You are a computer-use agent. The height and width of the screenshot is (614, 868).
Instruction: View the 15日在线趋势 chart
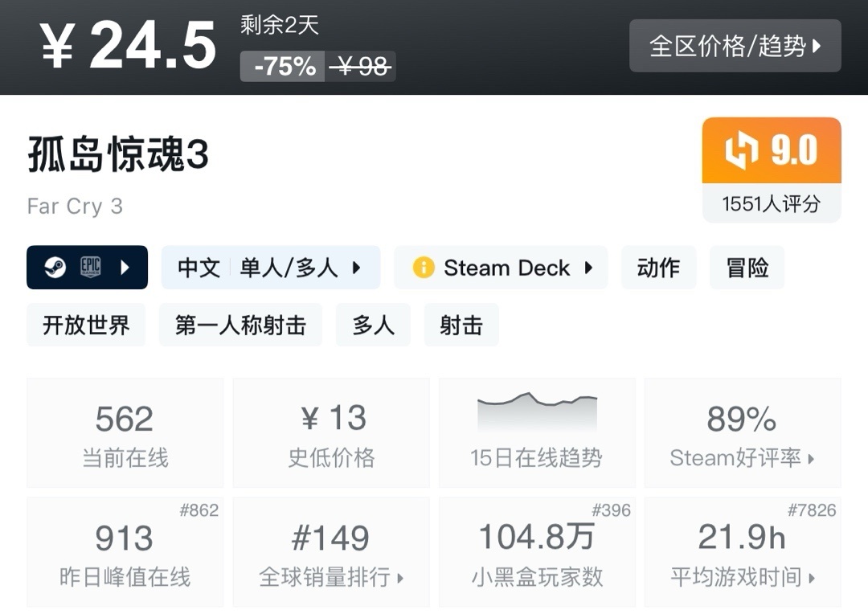(536, 432)
